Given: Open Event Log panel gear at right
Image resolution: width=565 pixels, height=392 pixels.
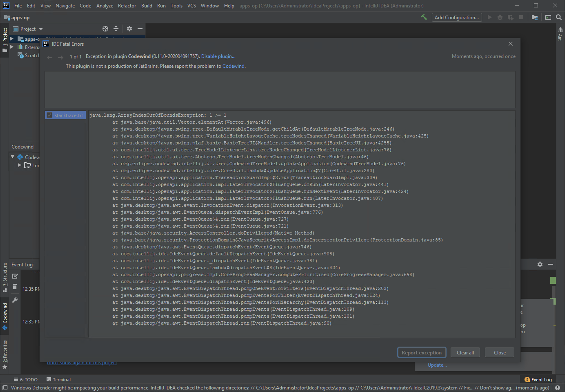Looking at the screenshot, I should click(540, 264).
